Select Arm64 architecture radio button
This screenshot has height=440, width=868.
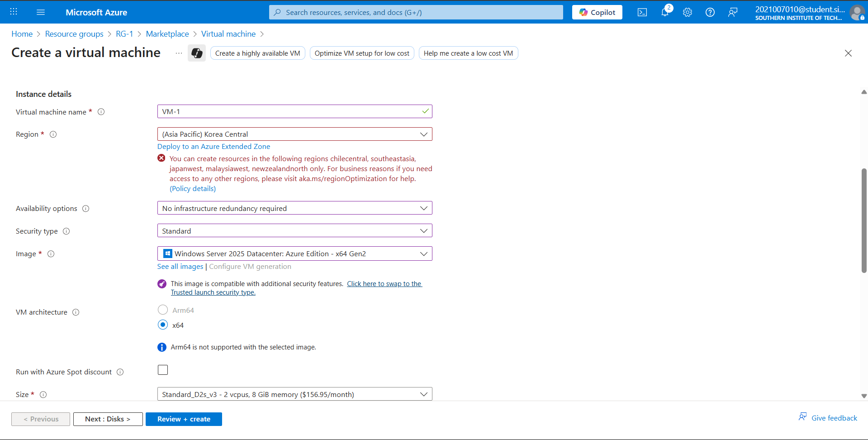click(163, 310)
